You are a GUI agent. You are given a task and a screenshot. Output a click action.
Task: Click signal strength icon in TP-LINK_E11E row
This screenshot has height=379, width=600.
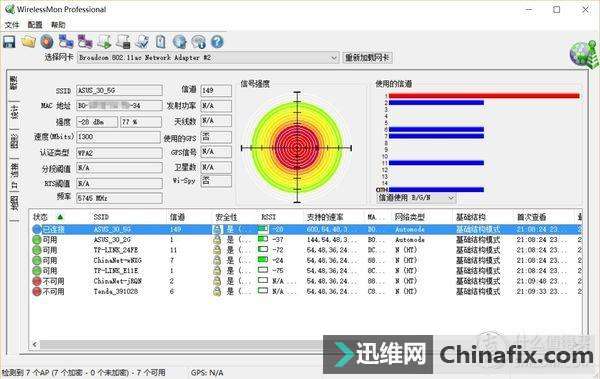pos(263,270)
